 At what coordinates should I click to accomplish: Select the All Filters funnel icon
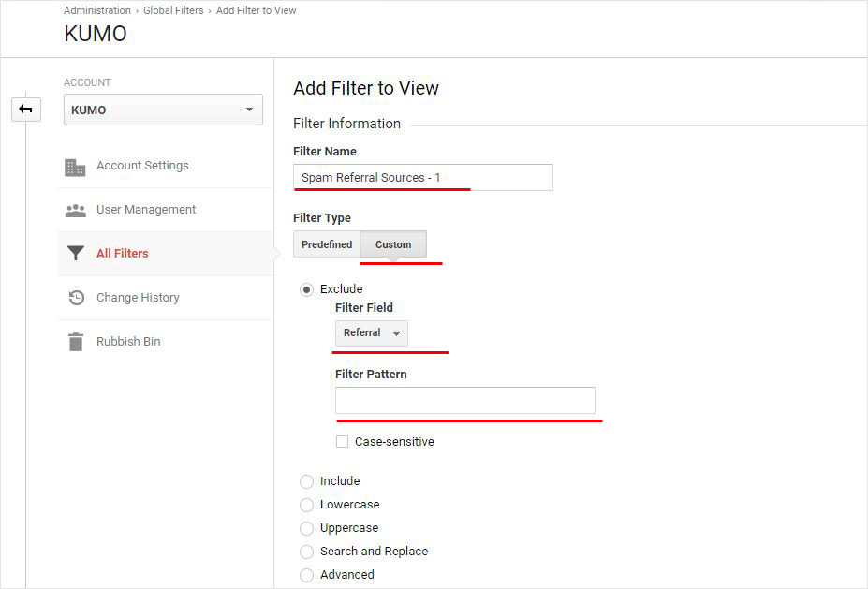75,253
